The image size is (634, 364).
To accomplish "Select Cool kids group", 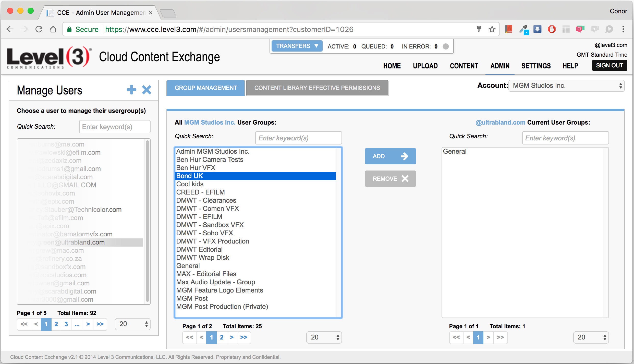I will (256, 184).
